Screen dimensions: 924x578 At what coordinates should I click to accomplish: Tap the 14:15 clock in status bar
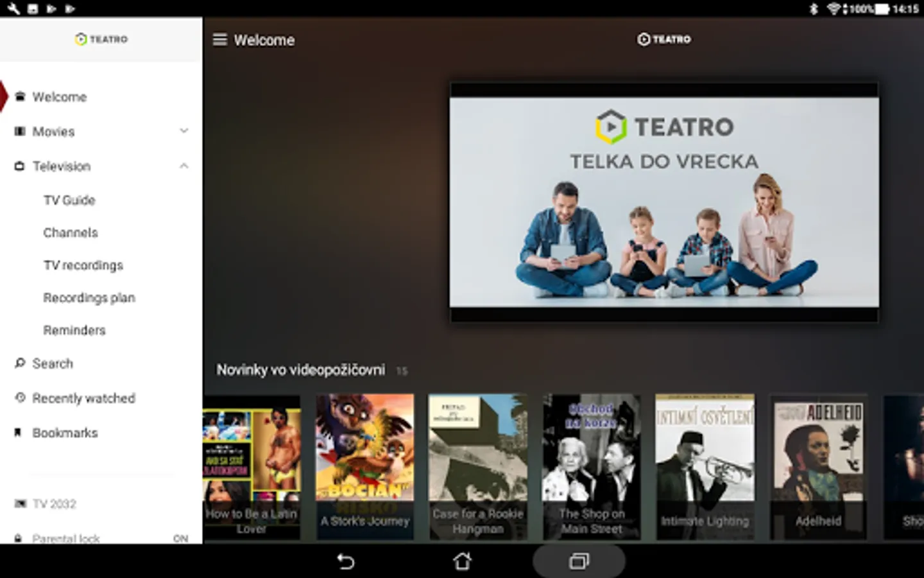pos(905,9)
